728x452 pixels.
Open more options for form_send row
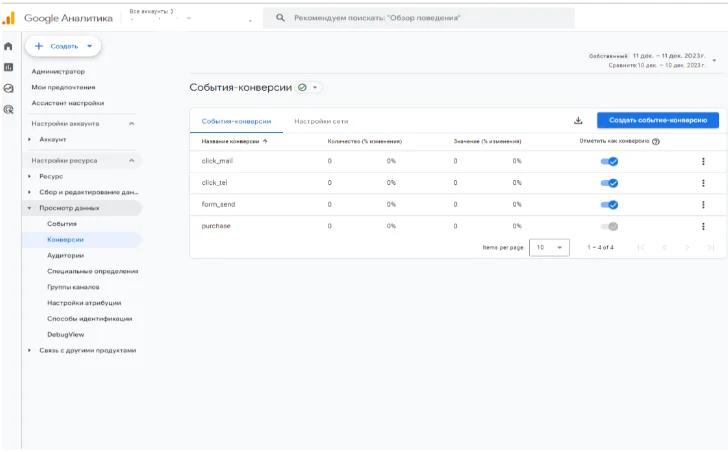pyautogui.click(x=703, y=205)
